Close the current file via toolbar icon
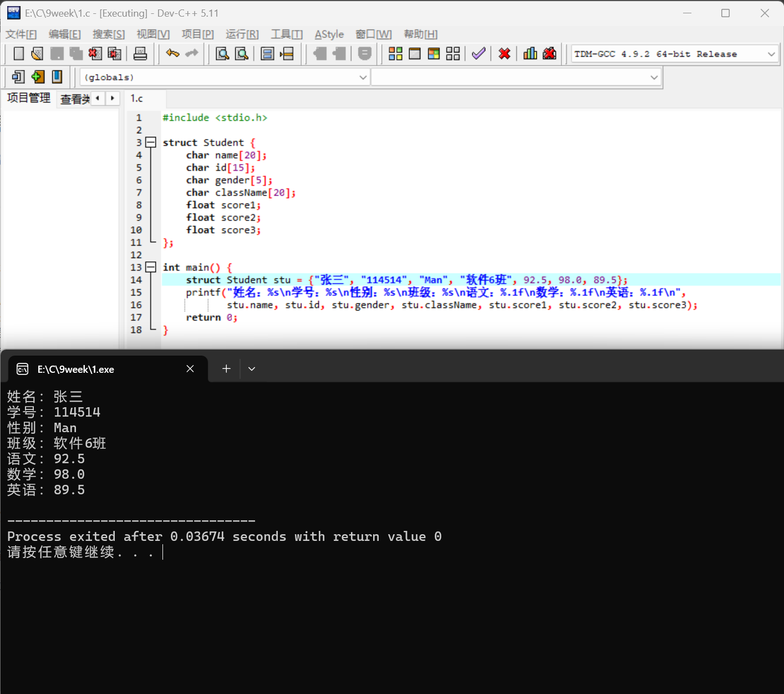 [95, 54]
